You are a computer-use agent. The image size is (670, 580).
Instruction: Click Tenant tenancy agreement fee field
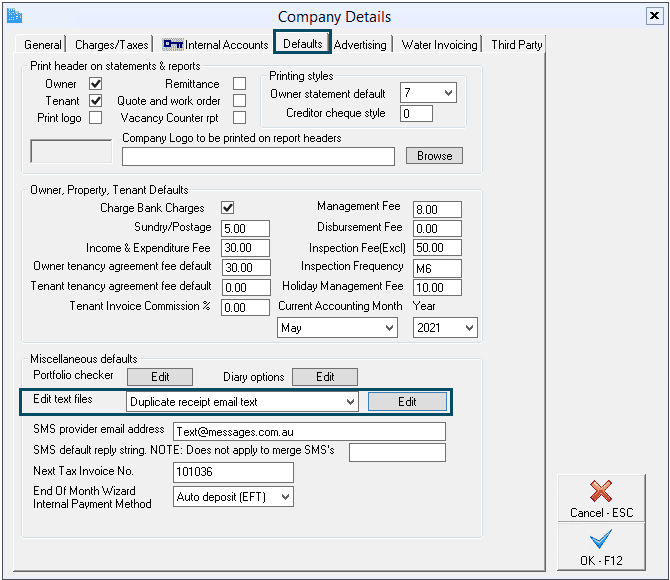[x=246, y=287]
